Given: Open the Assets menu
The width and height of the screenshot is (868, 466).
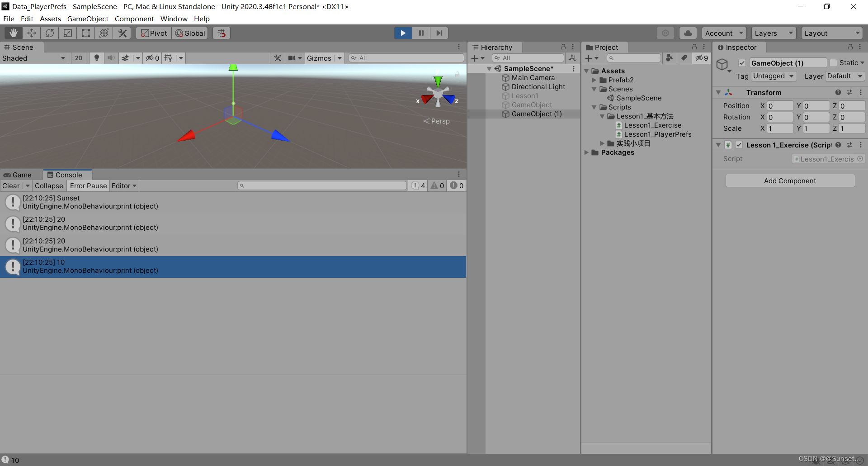Looking at the screenshot, I should 50,19.
